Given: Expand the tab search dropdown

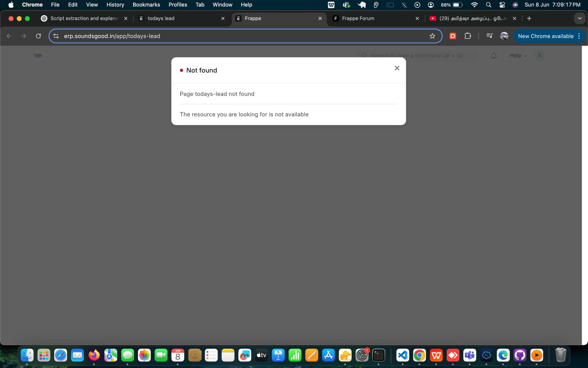Looking at the screenshot, I should tap(579, 18).
